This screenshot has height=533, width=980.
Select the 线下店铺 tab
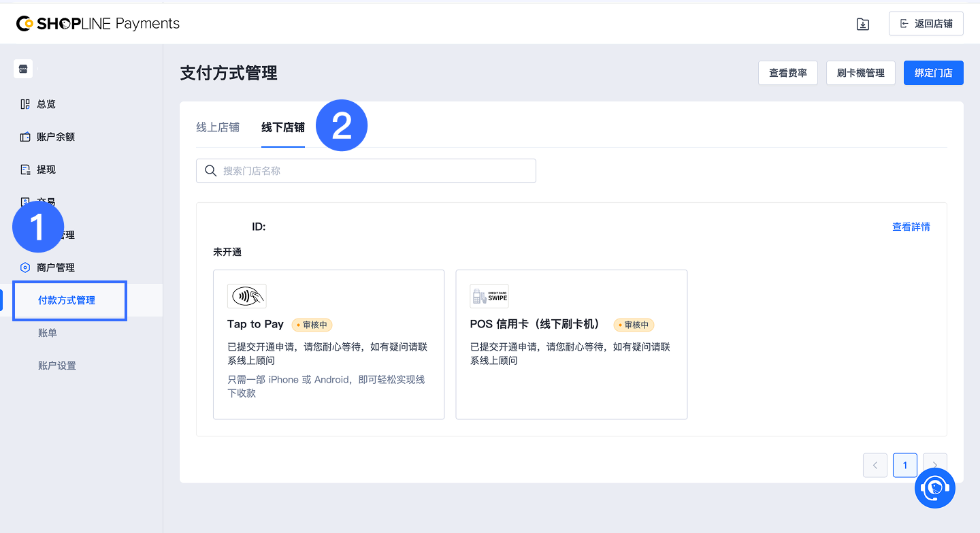(283, 127)
